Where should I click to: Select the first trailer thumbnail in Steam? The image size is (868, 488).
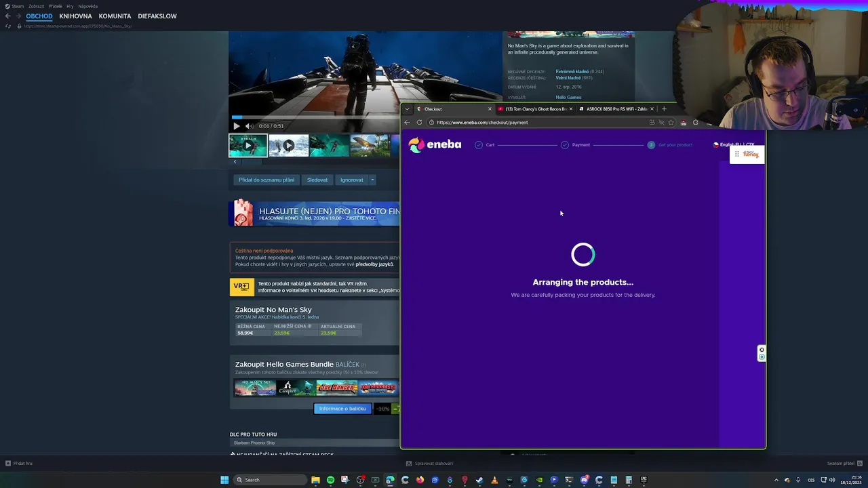point(248,145)
